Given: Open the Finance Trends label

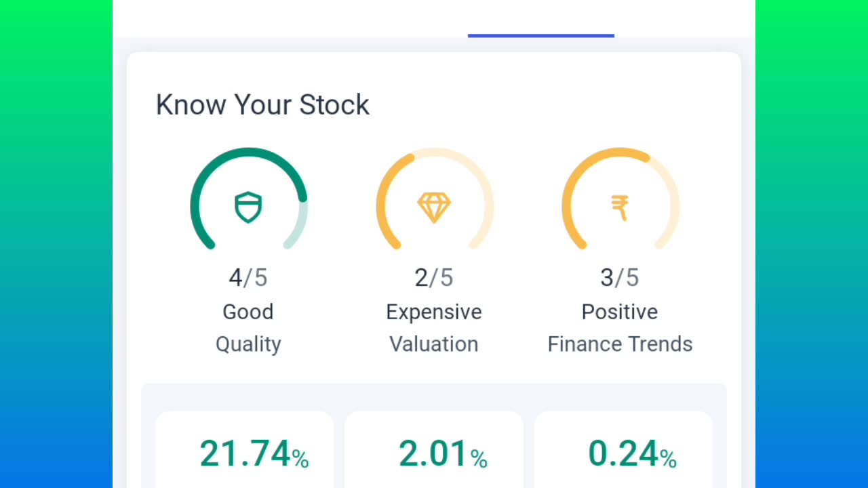Looking at the screenshot, I should tap(620, 344).
